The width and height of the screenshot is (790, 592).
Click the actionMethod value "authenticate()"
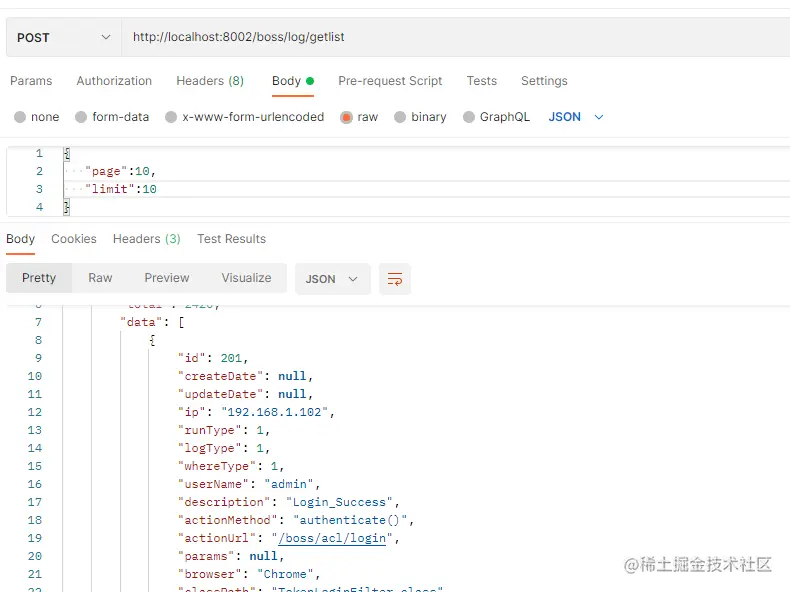pyautogui.click(x=350, y=520)
